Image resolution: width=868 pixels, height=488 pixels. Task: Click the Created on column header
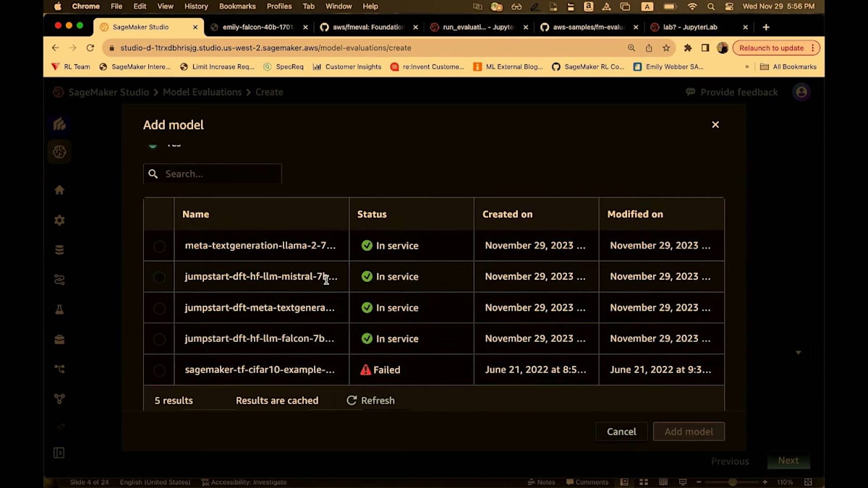click(x=507, y=214)
